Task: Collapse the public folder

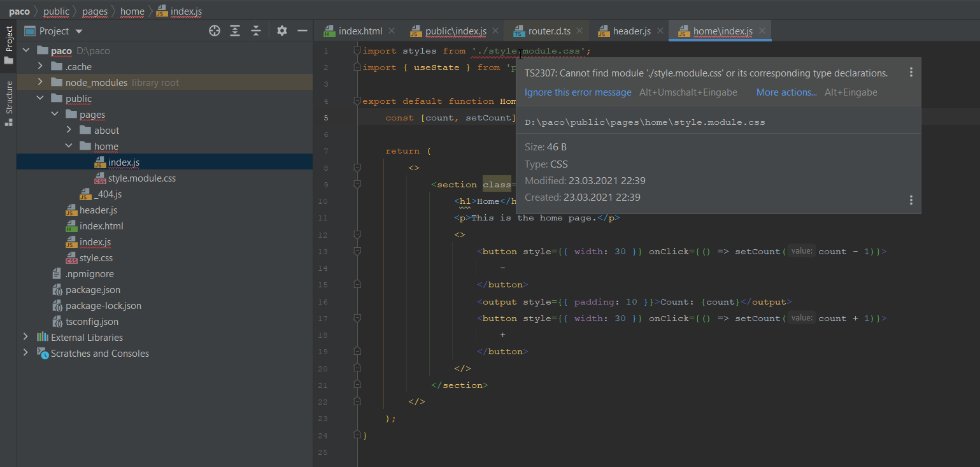Action: 40,98
